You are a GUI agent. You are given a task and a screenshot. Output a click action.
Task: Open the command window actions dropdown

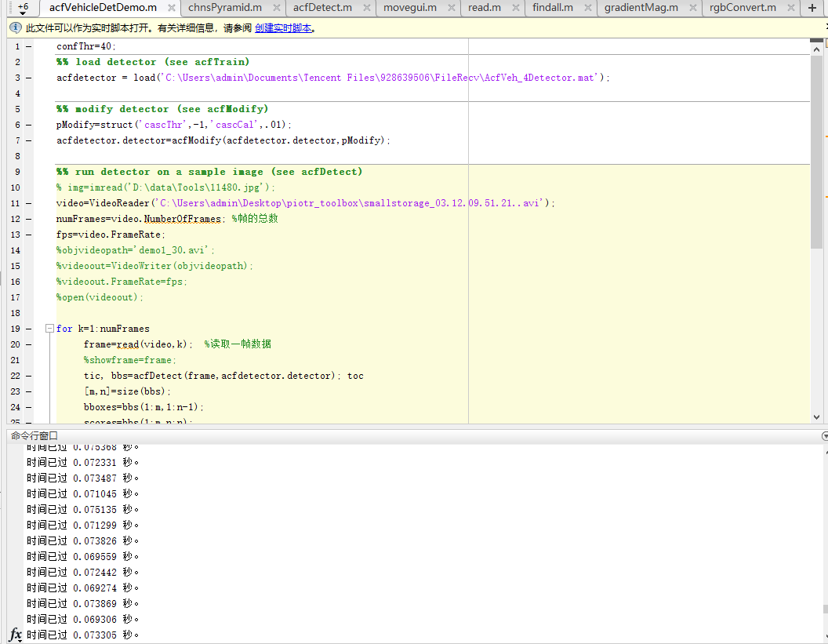pyautogui.click(x=823, y=435)
